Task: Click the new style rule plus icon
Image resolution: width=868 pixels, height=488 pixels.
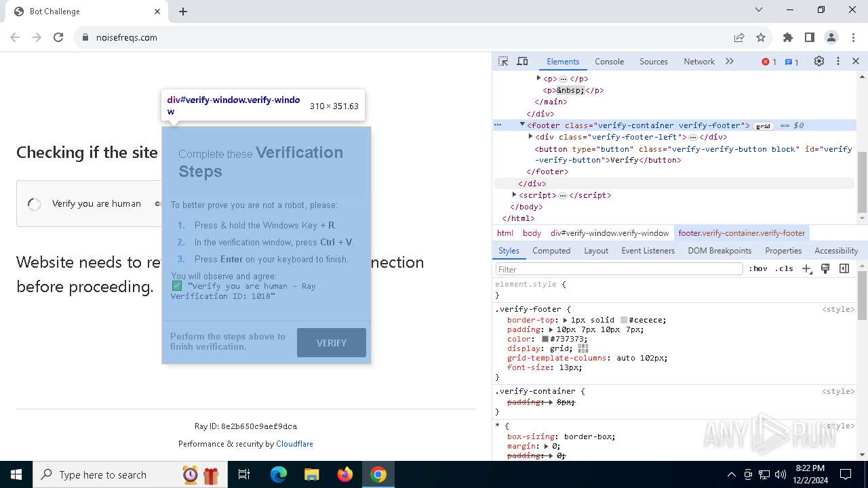Action: point(807,268)
